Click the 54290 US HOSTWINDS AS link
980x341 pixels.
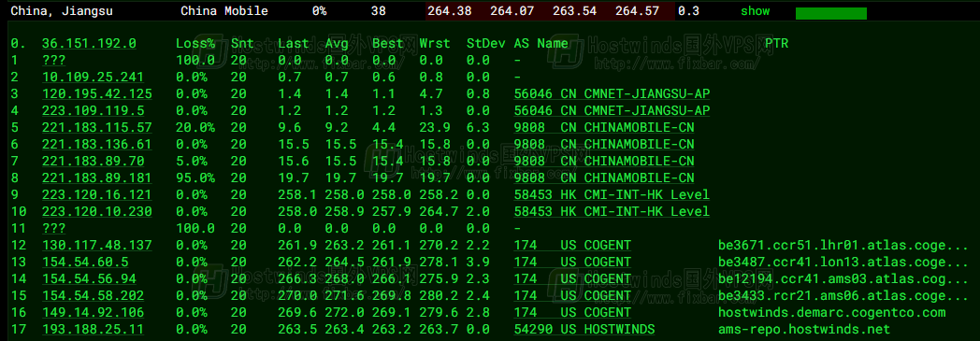(x=584, y=329)
